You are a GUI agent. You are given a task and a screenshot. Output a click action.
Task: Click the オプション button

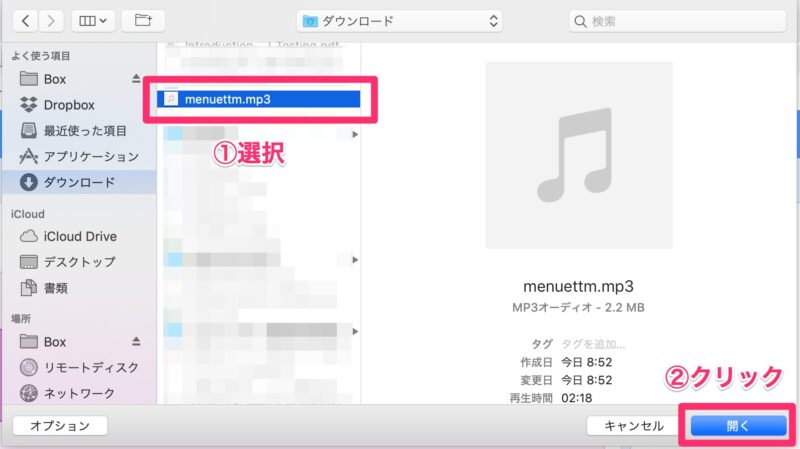pyautogui.click(x=60, y=425)
